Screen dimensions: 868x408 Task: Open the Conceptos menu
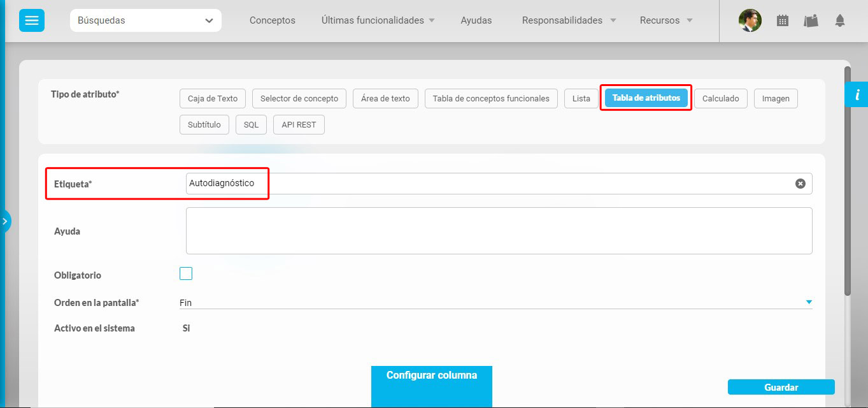273,20
